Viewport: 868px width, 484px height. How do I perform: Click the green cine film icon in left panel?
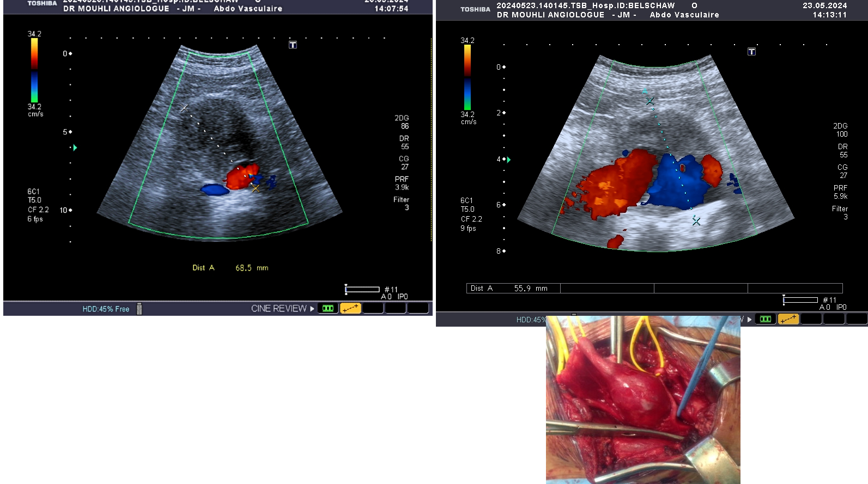point(328,309)
